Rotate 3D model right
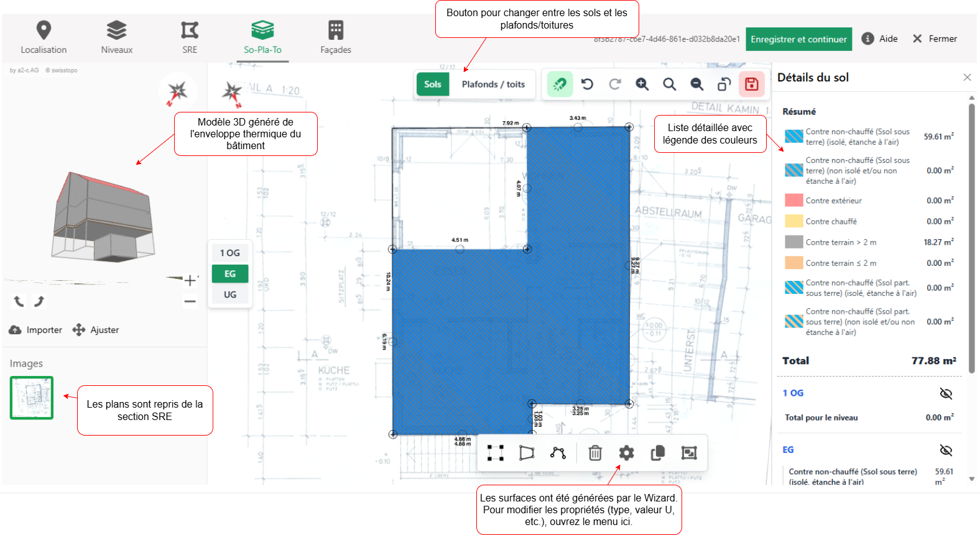The width and height of the screenshot is (980, 535). coord(39,301)
